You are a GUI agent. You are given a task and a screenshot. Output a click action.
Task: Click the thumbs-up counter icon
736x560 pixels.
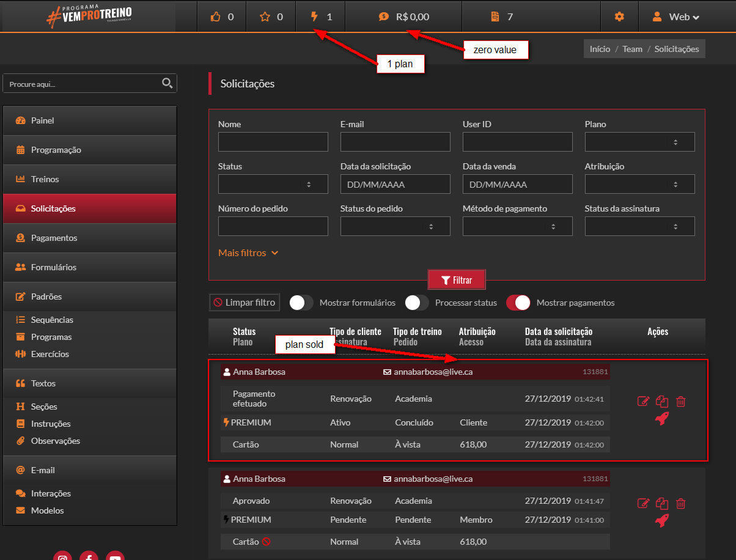[215, 17]
